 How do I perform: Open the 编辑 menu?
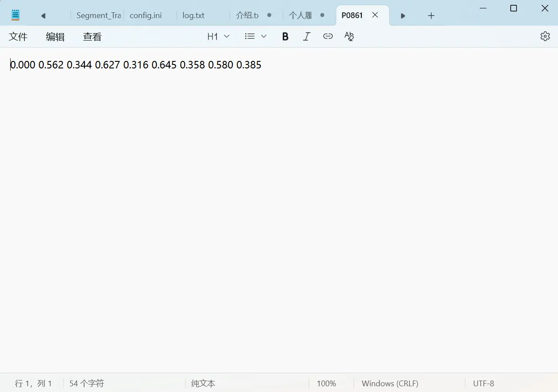click(55, 37)
